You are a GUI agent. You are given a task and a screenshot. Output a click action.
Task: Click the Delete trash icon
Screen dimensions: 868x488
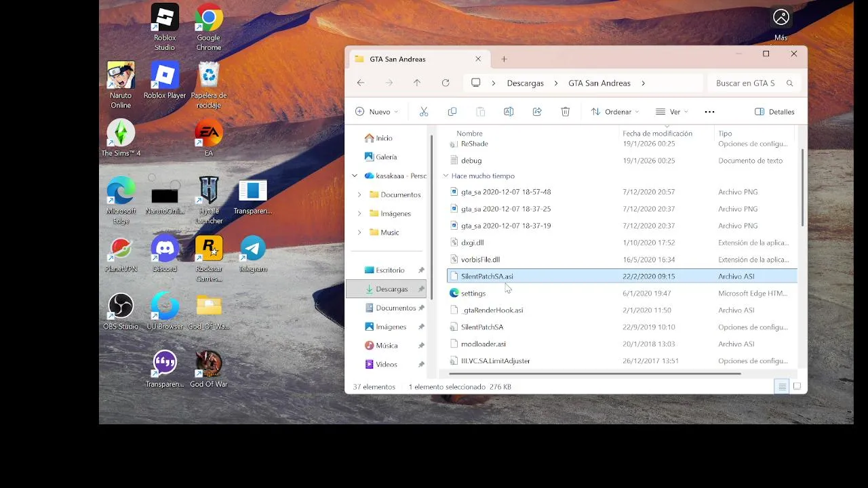(x=566, y=112)
